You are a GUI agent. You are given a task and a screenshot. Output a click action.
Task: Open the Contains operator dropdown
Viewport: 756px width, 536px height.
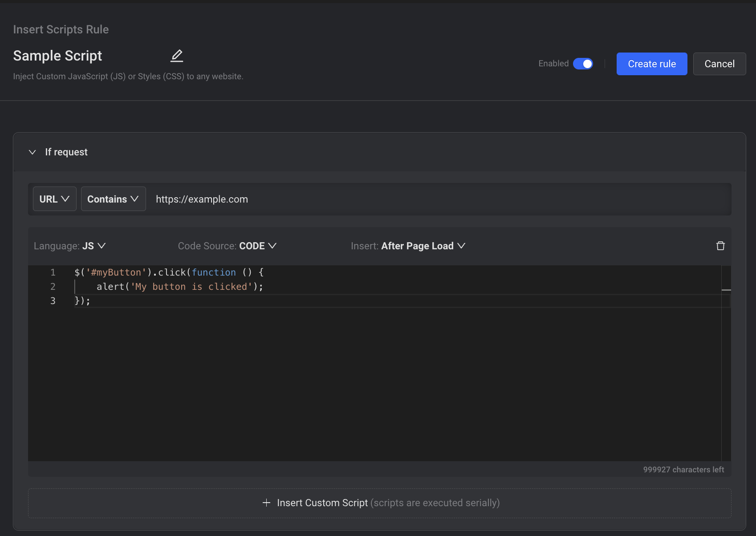click(113, 199)
